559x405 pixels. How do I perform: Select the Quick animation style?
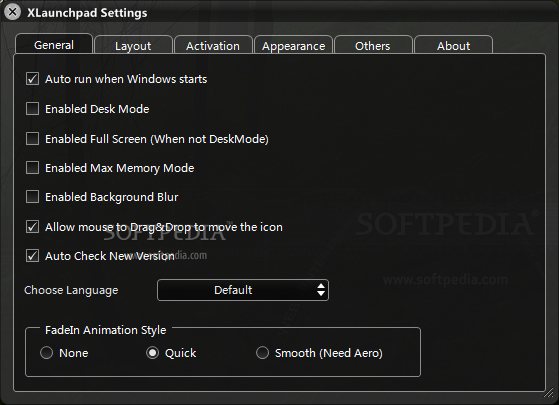[153, 353]
